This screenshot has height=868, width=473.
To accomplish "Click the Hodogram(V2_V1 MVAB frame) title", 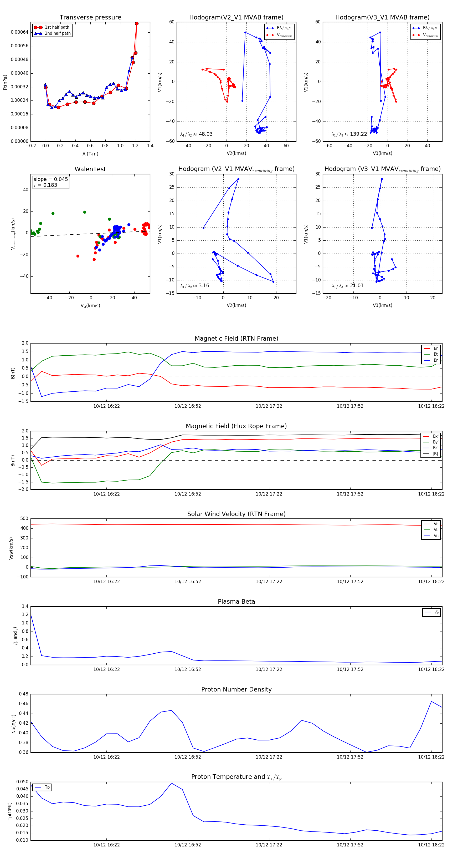I will [x=236, y=18].
